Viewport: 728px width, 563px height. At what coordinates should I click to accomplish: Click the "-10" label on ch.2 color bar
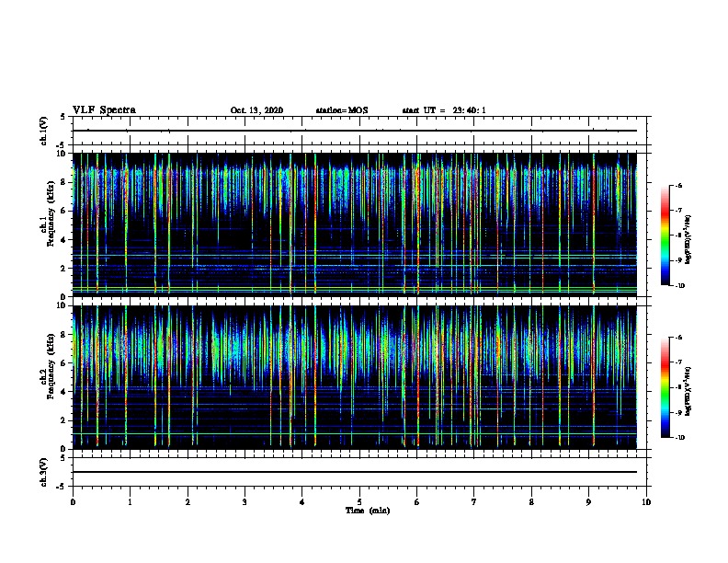679,438
